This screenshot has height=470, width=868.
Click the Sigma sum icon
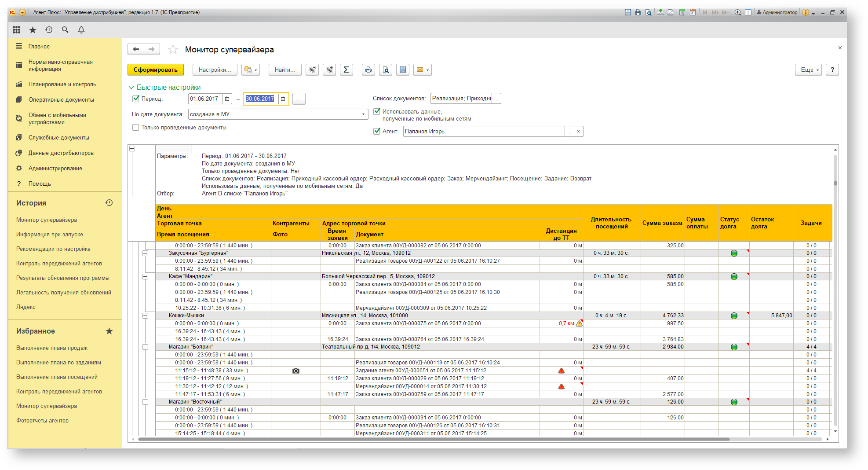346,70
